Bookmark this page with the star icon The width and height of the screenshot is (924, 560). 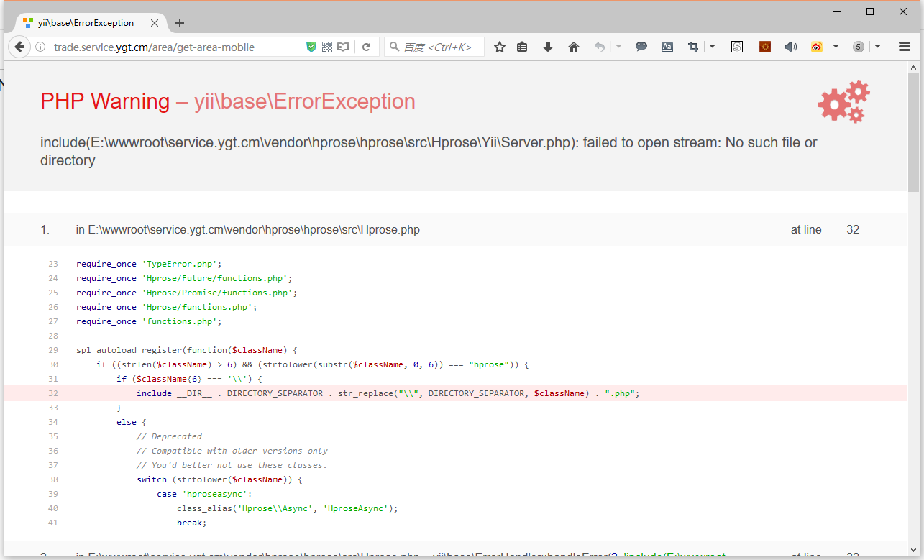tap(500, 47)
